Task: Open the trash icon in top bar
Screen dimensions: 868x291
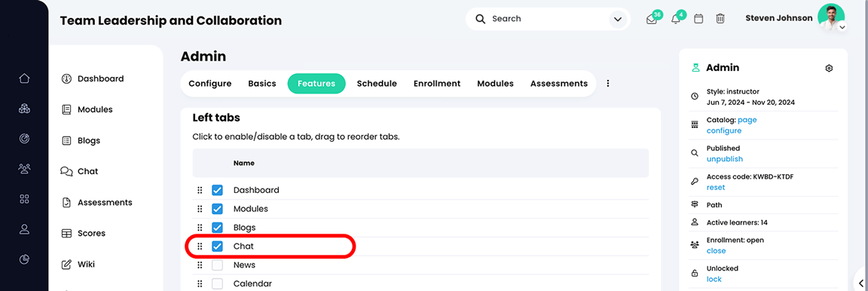Action: [720, 19]
